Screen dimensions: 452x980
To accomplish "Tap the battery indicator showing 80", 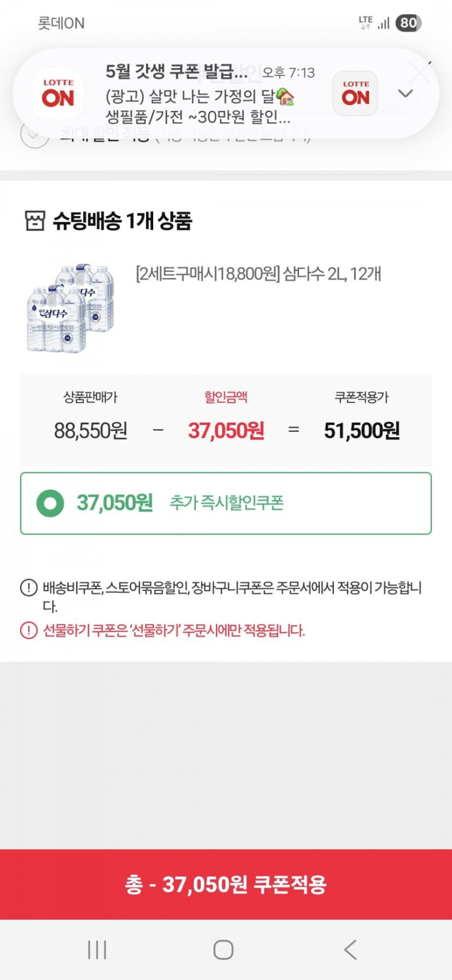I will 408,23.
